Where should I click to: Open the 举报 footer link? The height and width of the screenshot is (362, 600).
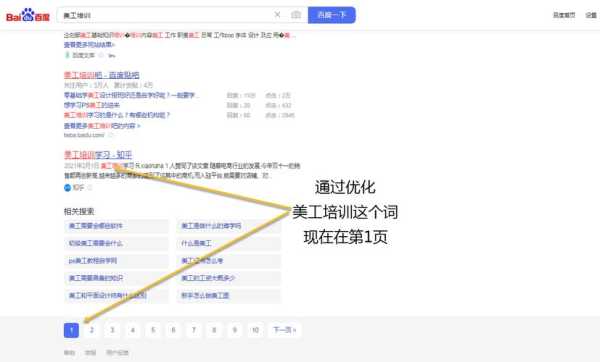point(90,352)
